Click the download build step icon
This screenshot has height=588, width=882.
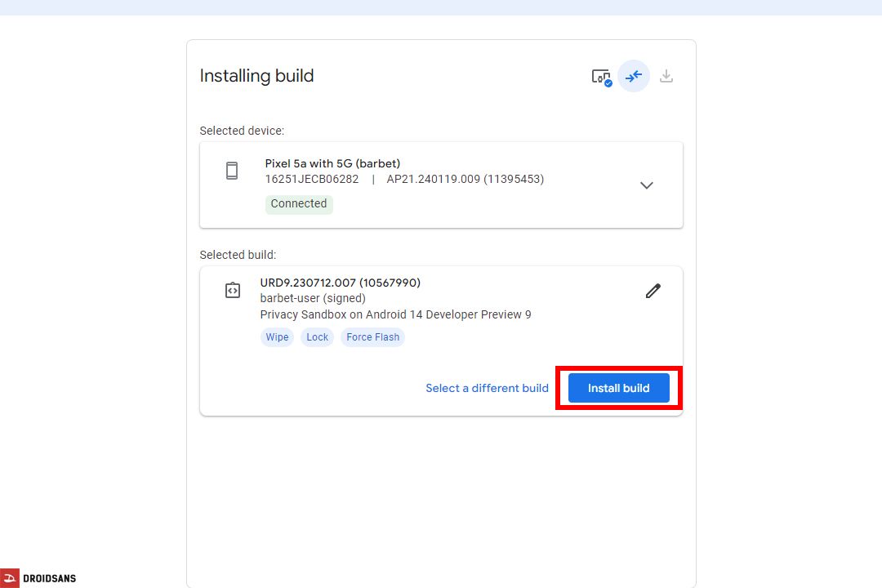click(x=666, y=76)
